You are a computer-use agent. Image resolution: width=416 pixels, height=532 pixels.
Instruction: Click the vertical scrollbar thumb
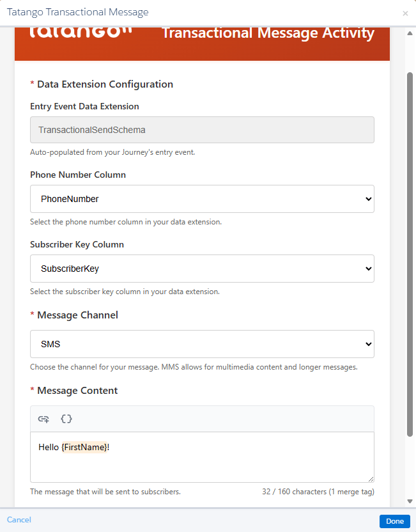point(410,254)
